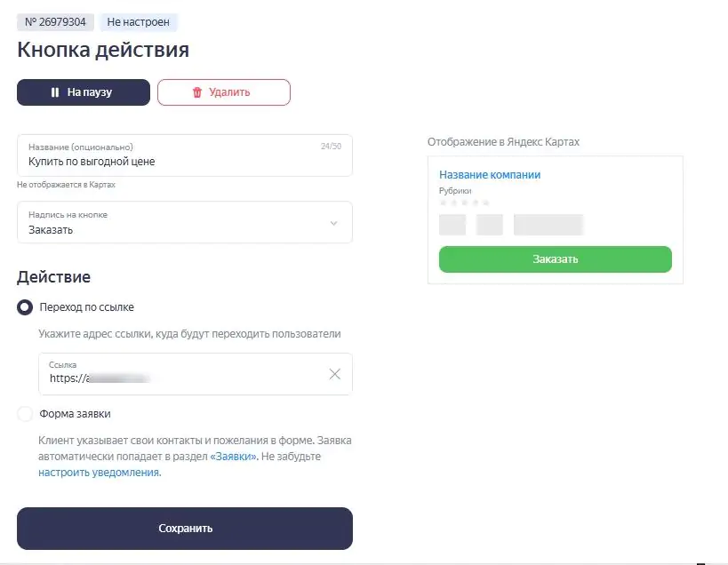Click the pause icon in На паузу button

(55, 92)
